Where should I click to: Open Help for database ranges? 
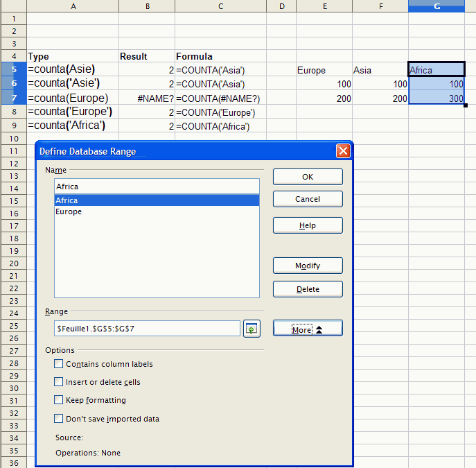(308, 225)
